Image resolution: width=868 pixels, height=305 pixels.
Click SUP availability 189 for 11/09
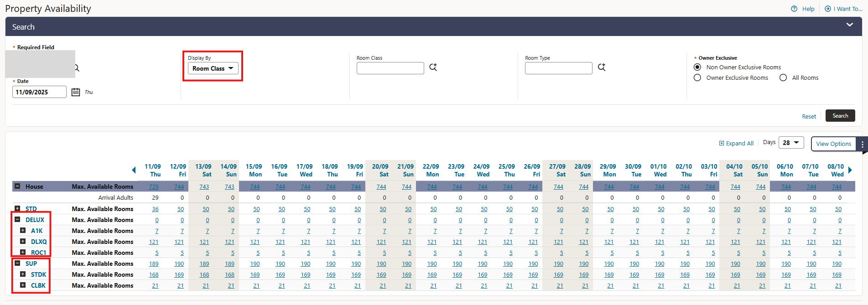[x=154, y=264]
